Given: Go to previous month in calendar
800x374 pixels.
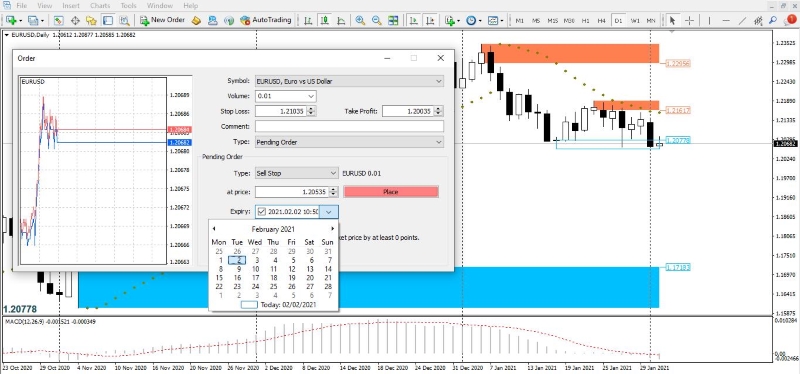Looking at the screenshot, I should pos(214,229).
